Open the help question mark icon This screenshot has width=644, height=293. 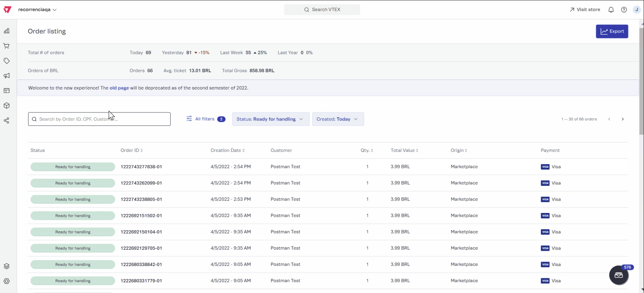pyautogui.click(x=624, y=10)
